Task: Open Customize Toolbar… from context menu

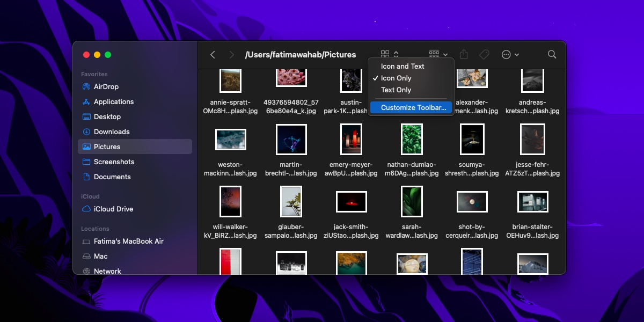Action: (x=411, y=107)
